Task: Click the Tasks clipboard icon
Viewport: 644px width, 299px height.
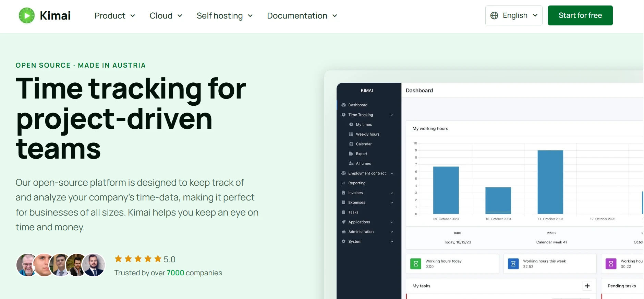Action: click(343, 212)
